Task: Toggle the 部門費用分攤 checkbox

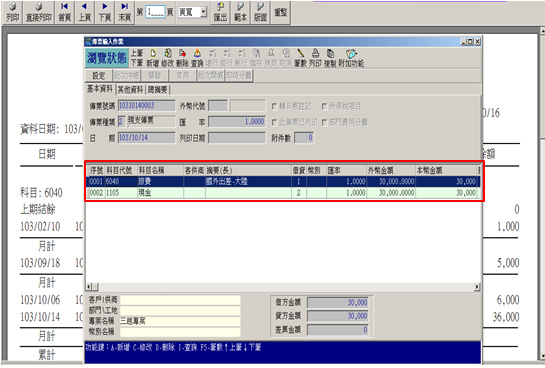Action: click(324, 122)
